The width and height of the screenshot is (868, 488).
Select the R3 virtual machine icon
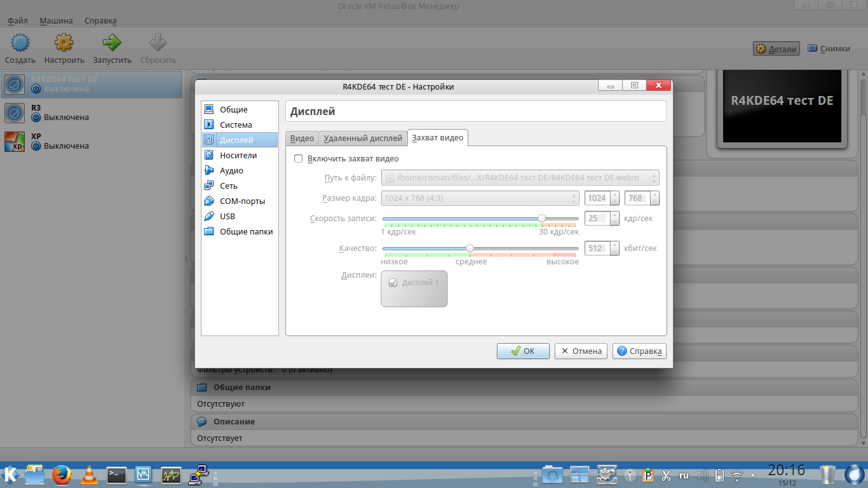coord(14,113)
